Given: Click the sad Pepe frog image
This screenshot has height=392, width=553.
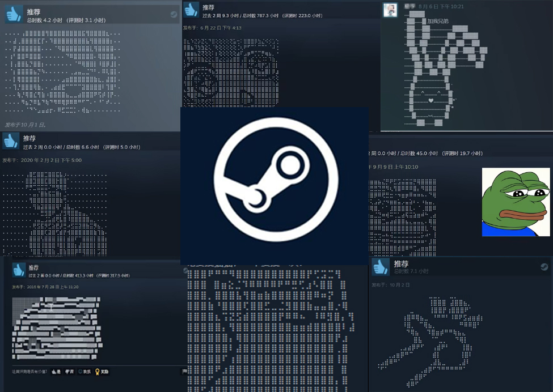Looking at the screenshot, I should tap(516, 202).
